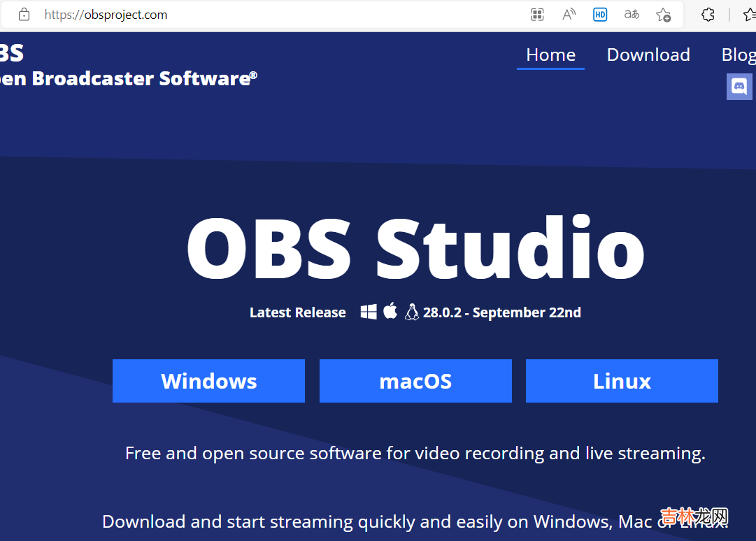Open the Blog navigation item
This screenshot has height=541, width=756.
point(738,55)
